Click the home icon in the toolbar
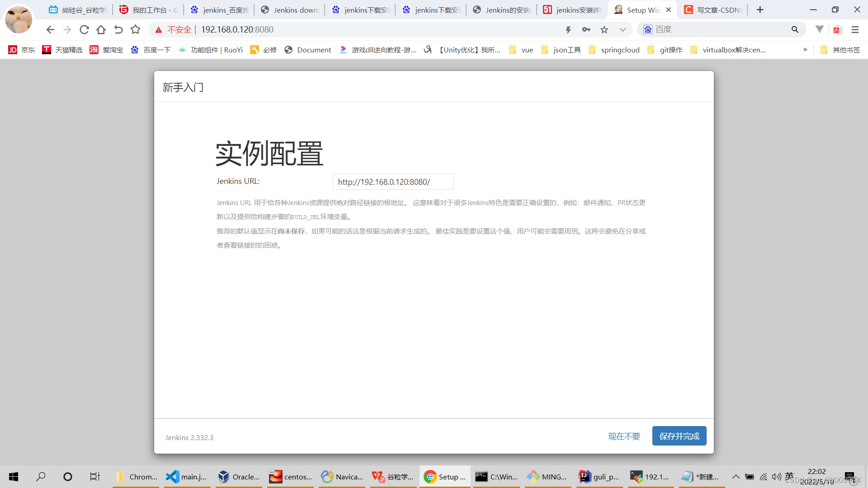The height and width of the screenshot is (488, 868). (101, 29)
